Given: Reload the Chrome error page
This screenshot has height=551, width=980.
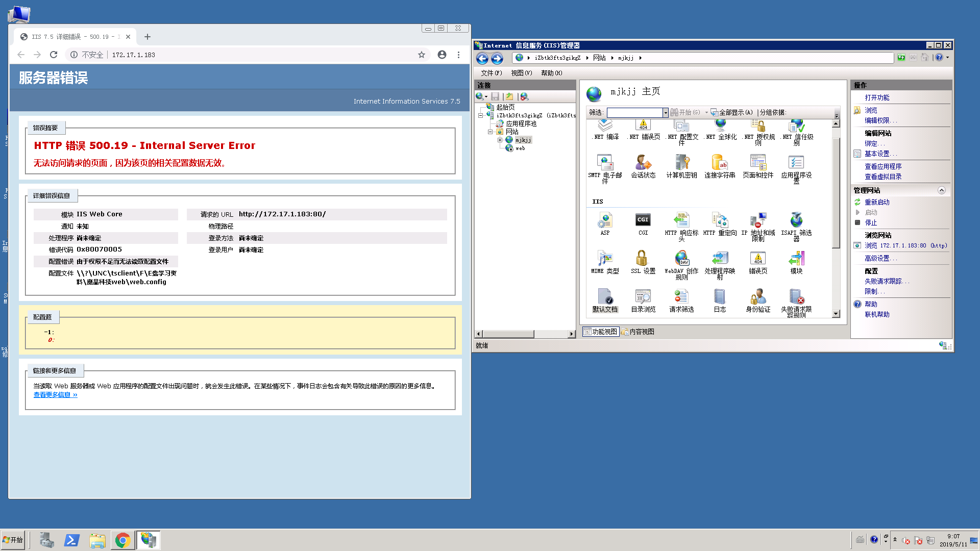Looking at the screenshot, I should (x=54, y=55).
